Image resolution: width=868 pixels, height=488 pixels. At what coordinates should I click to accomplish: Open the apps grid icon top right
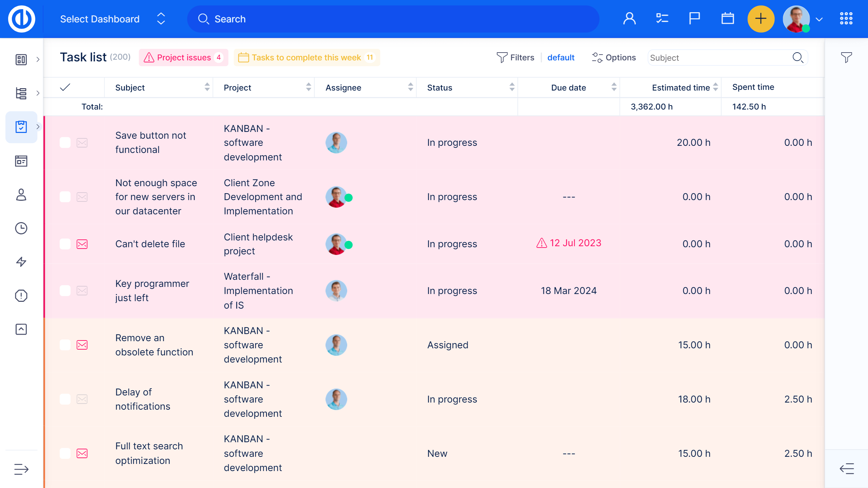[846, 19]
